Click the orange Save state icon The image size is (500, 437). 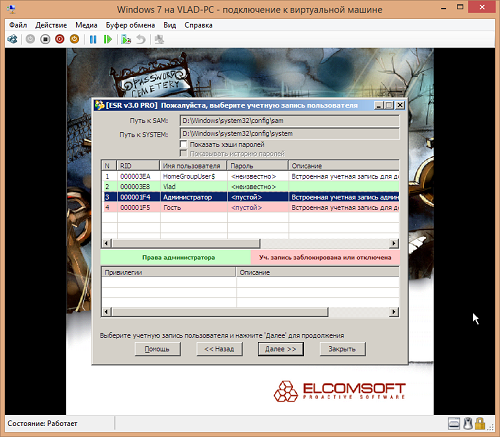[74, 39]
